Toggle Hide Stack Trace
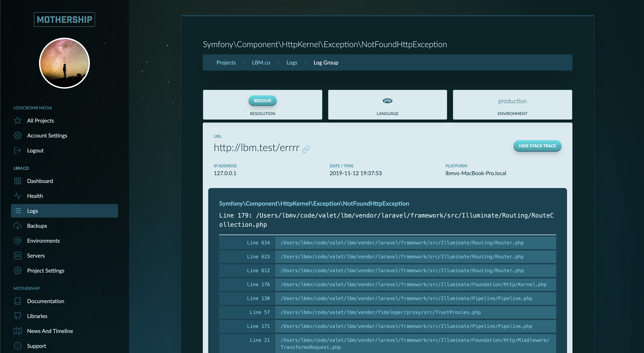 [537, 146]
